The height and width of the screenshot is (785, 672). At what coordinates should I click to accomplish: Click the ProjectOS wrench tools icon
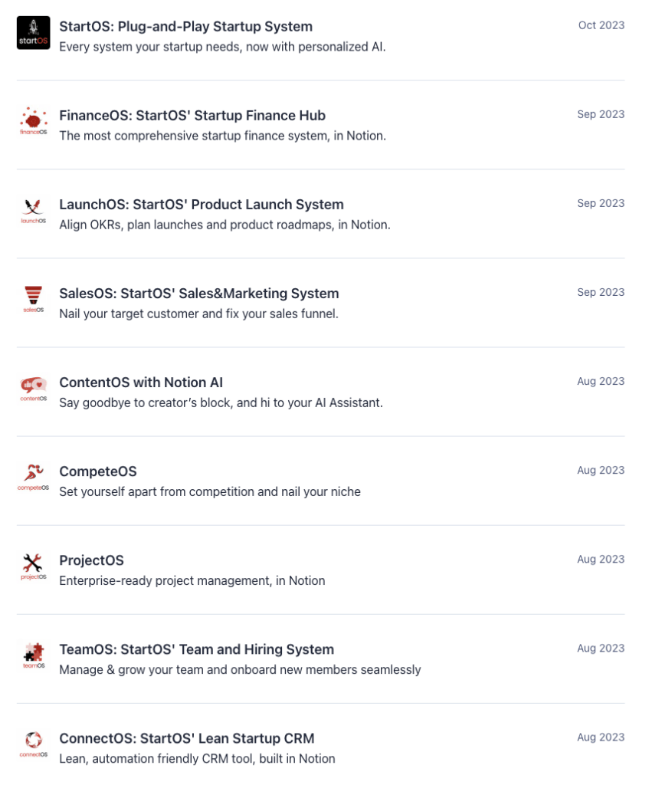click(33, 566)
